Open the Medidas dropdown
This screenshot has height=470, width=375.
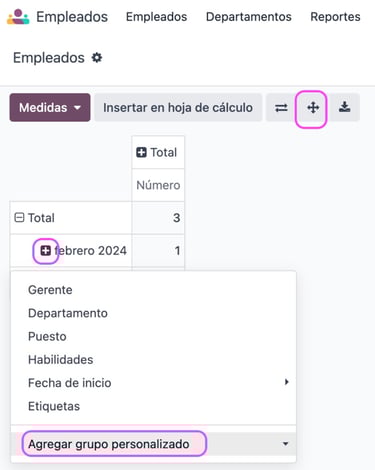(x=50, y=107)
